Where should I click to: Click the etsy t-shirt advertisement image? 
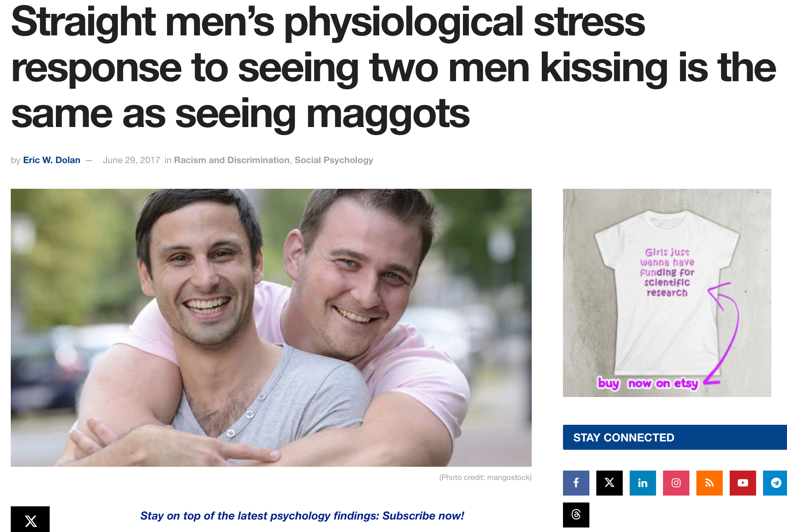(667, 293)
